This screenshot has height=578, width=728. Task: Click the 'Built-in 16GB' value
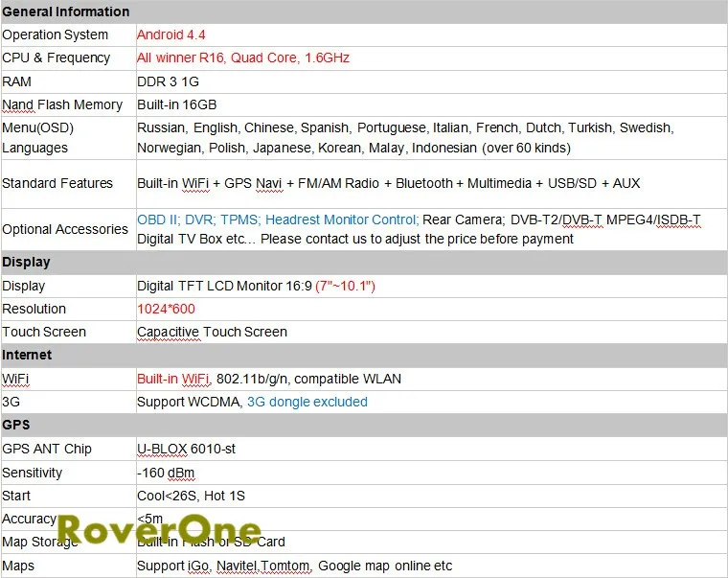(176, 104)
